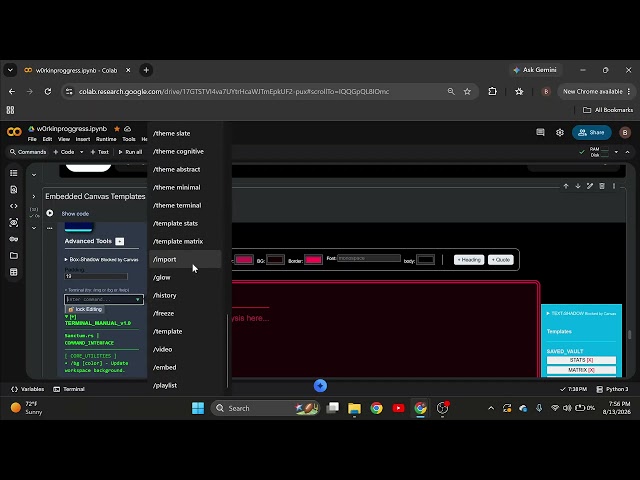Viewport: 640px width, 480px height.
Task: Delete the cell with trash icon
Action: [x=602, y=186]
